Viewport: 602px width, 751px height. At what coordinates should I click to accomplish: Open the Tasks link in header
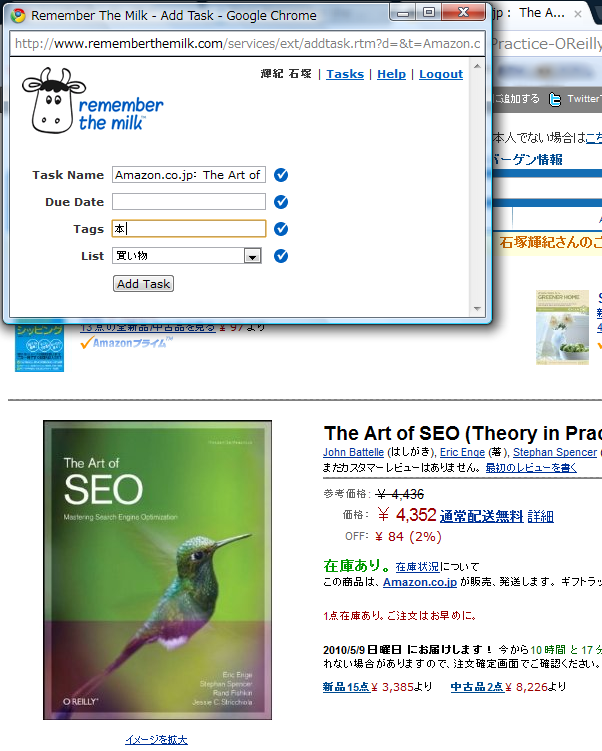pyautogui.click(x=345, y=74)
